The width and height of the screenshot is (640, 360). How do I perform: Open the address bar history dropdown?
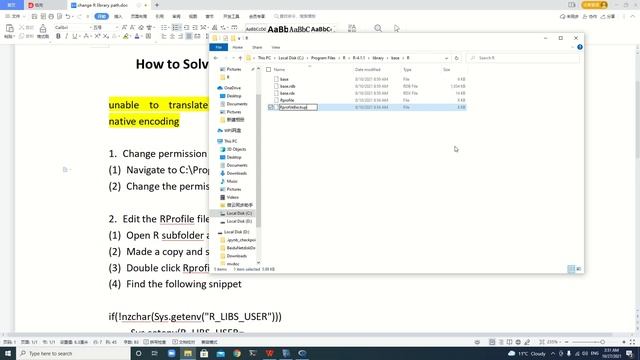[x=447, y=58]
